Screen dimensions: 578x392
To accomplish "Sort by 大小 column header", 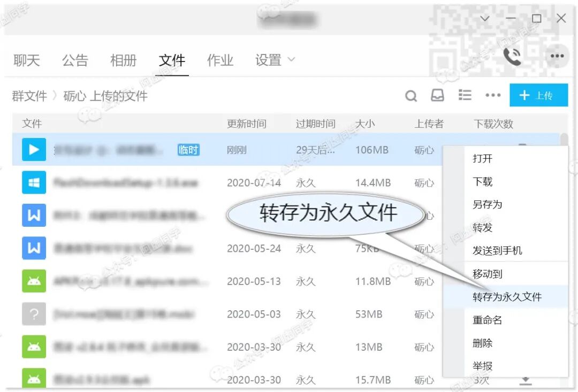I will [x=365, y=124].
